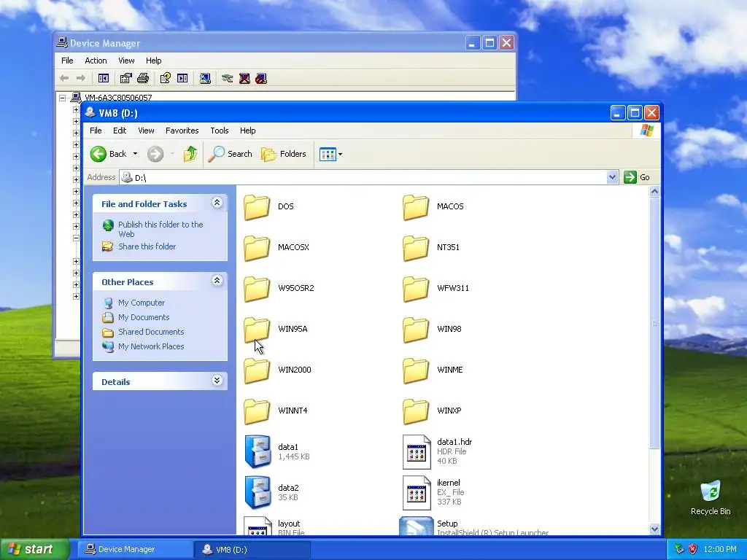Select the data2 cabinet file
The height and width of the screenshot is (560, 747).
point(271,492)
